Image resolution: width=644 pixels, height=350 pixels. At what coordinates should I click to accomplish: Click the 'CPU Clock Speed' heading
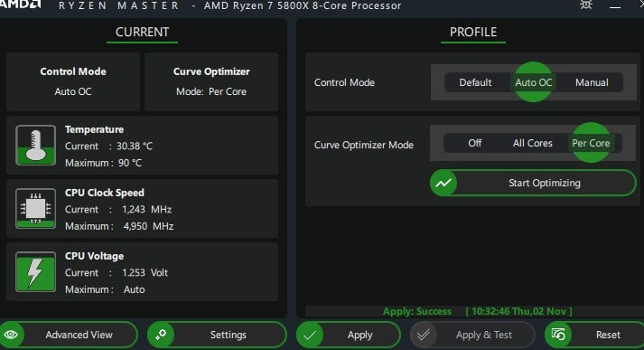(x=105, y=193)
